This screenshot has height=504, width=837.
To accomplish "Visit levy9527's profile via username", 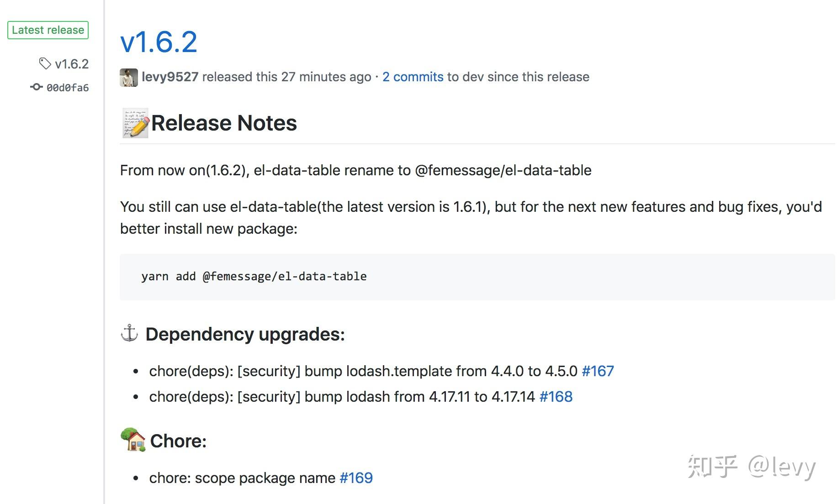I will pos(170,77).
